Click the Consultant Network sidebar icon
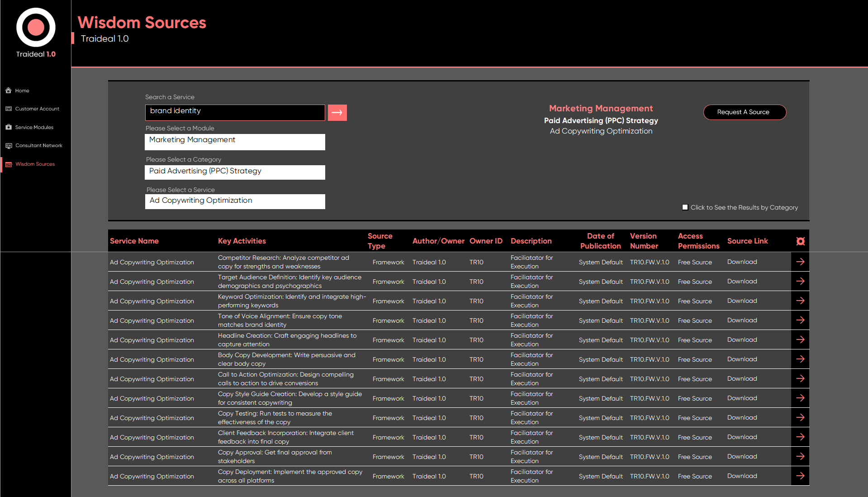 tap(9, 146)
